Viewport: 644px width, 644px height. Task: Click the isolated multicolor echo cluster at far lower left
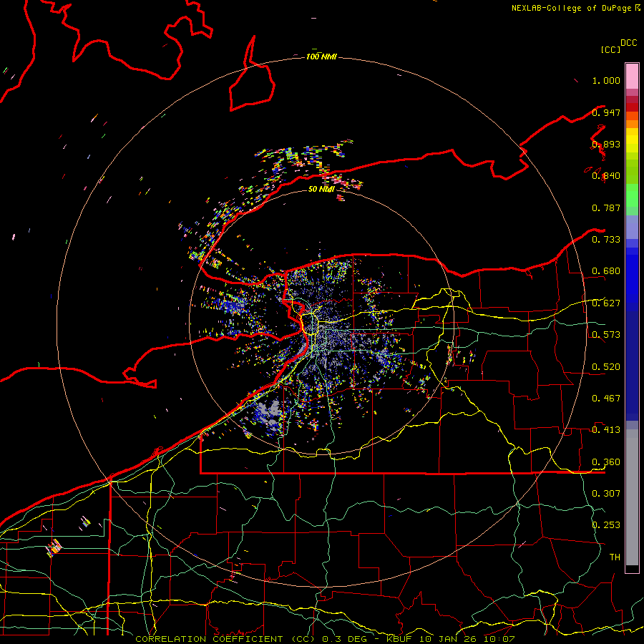tap(54, 548)
